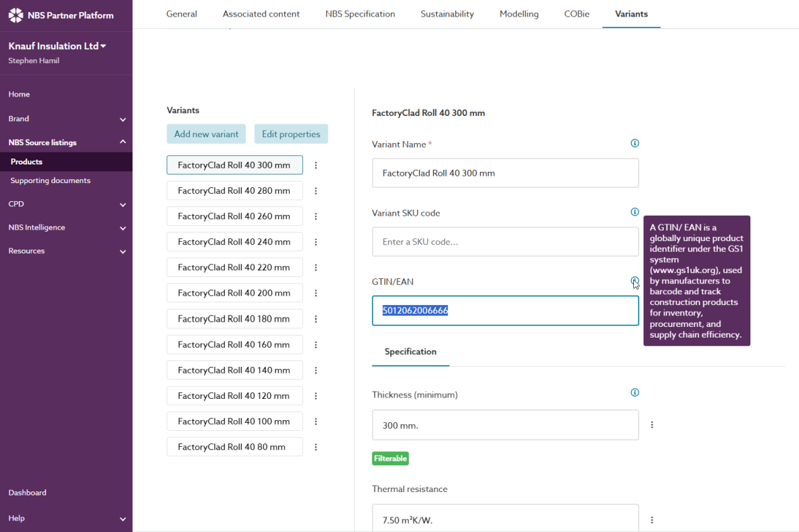Expand the Resources sidebar section
Screen dimensions: 799x532
[x=123, y=252]
